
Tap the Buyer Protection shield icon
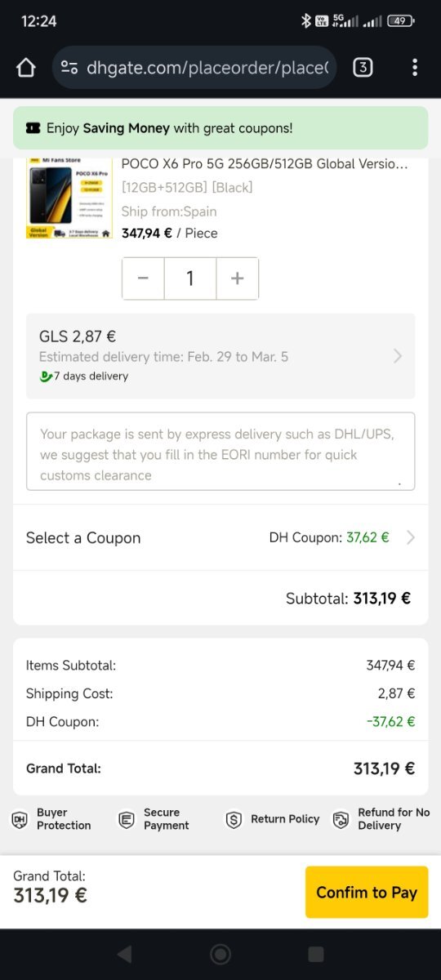tap(19, 819)
